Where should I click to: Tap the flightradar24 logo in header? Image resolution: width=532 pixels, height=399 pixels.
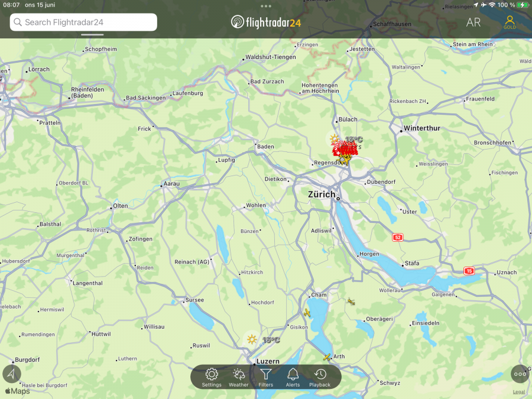coord(266,22)
